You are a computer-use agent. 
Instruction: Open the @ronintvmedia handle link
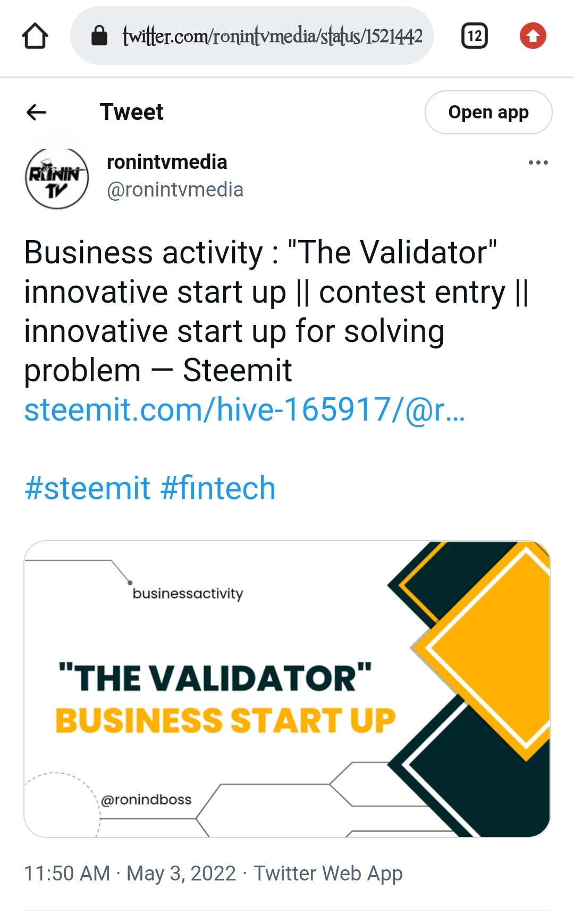click(x=175, y=190)
